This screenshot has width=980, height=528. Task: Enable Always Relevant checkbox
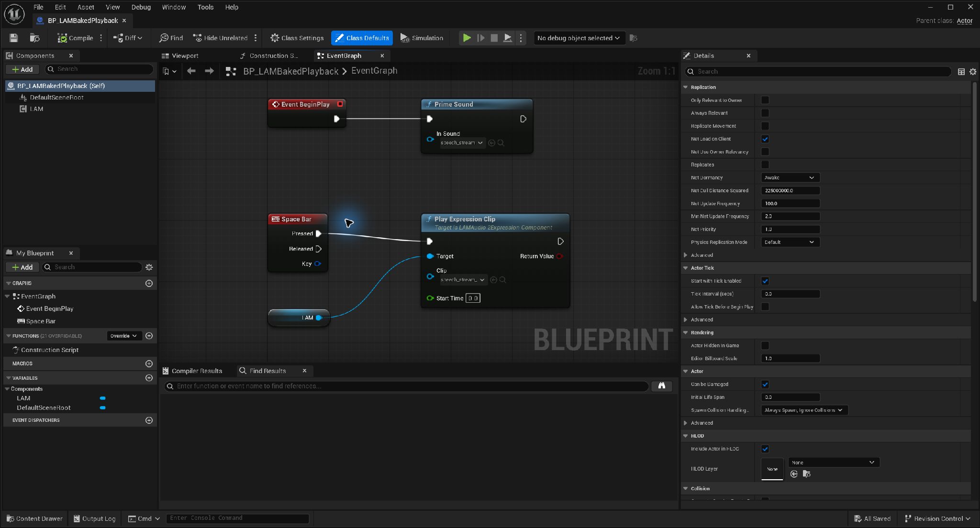(765, 113)
